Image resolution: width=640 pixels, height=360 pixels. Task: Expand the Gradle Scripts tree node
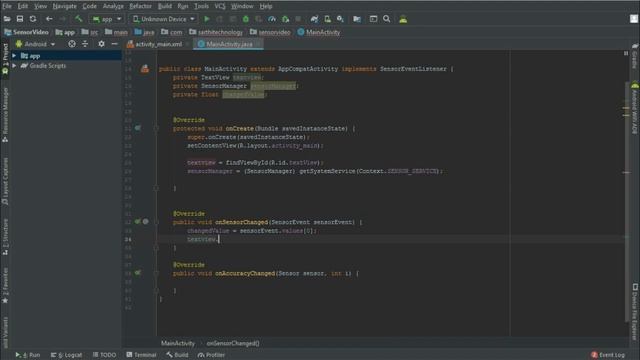(14, 65)
